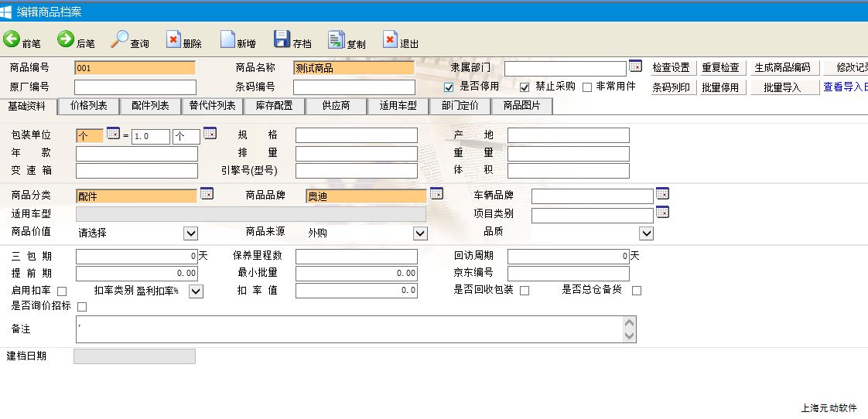The height and width of the screenshot is (419, 868).
Task: Click the 删除 delete icon
Action: pos(174,40)
